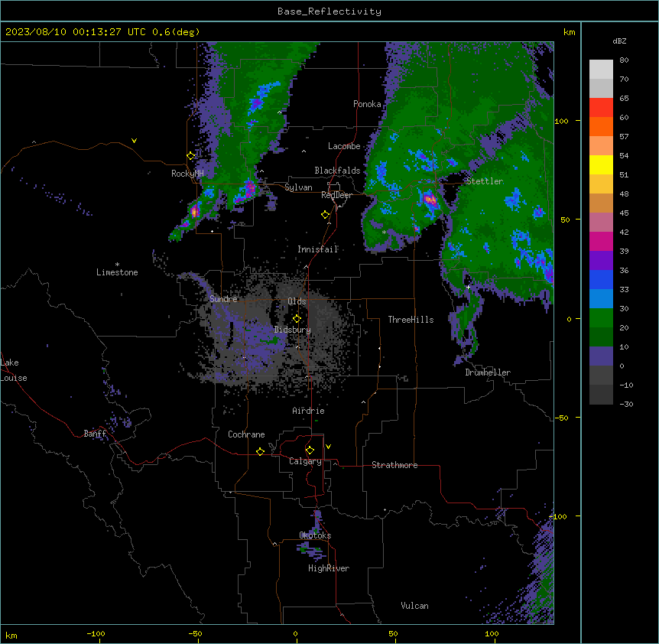The image size is (659, 644).
Task: Click the storm cell just west of Sylvan
Action: point(250,187)
